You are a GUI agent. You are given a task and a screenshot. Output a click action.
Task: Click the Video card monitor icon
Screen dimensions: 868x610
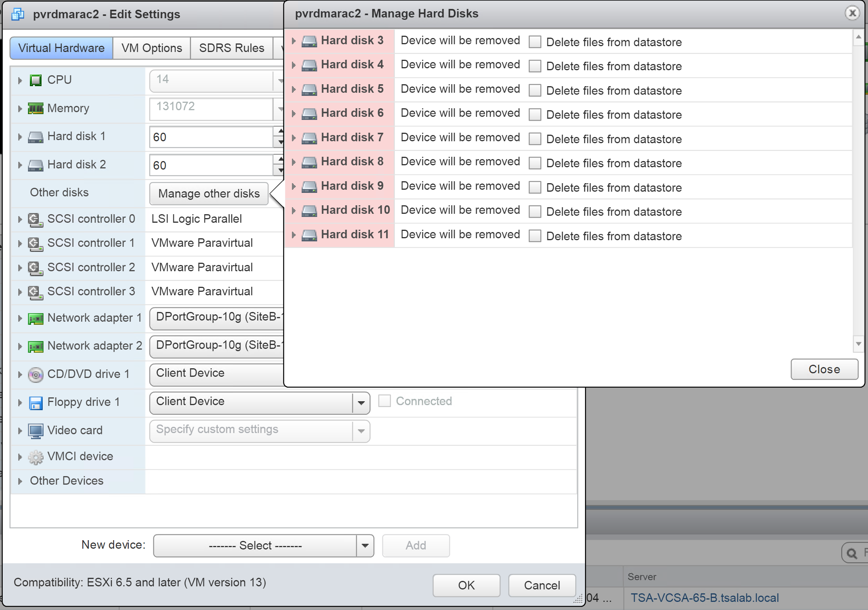click(x=36, y=431)
